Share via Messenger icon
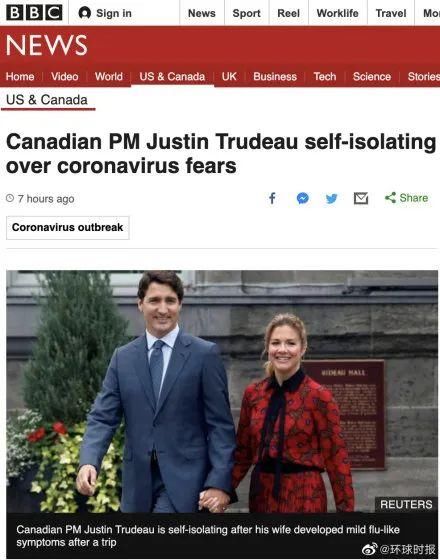 302,198
